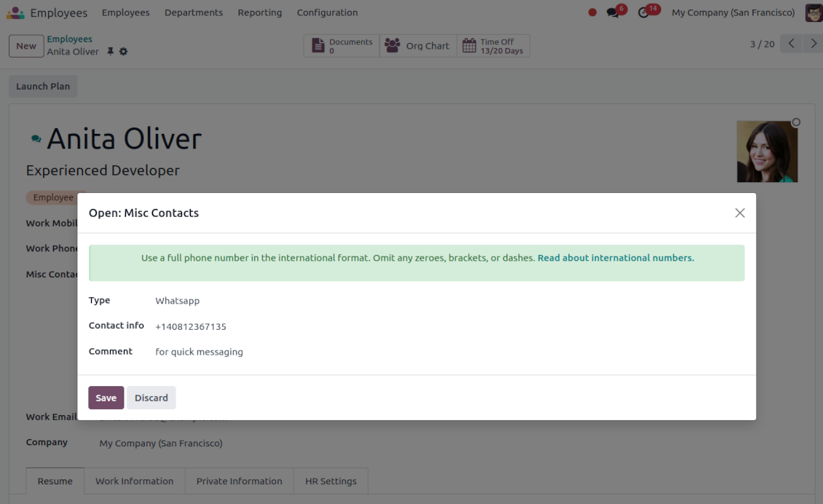Discard the contact changes
823x504 pixels.
coord(151,398)
